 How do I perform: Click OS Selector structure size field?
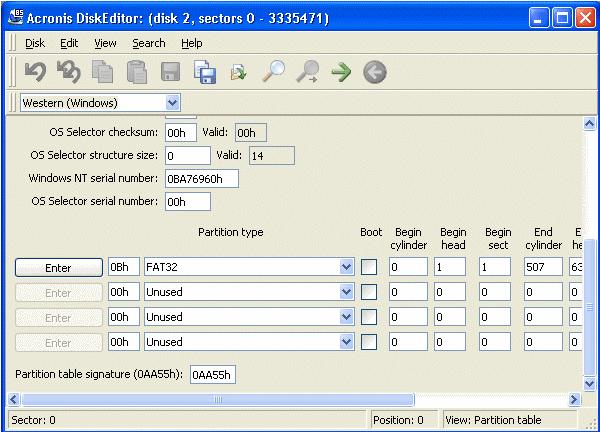pyautogui.click(x=188, y=156)
